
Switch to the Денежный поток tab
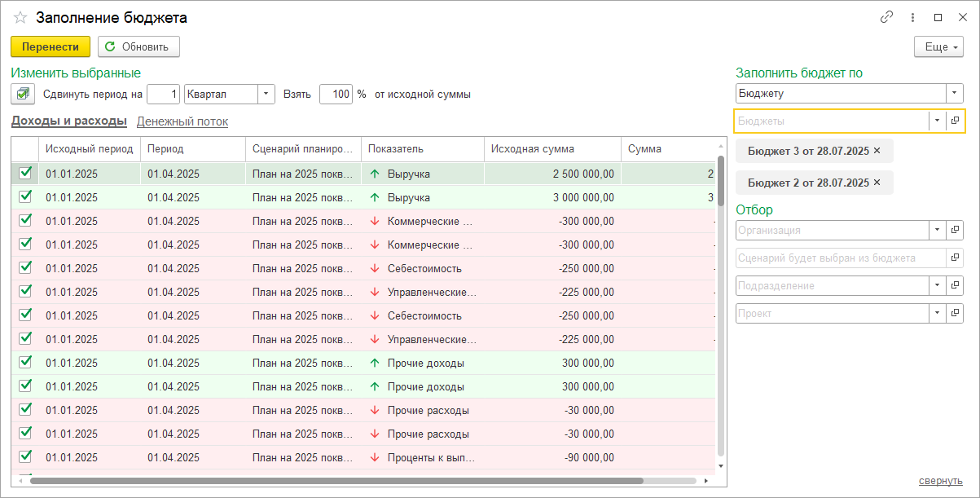pyautogui.click(x=182, y=121)
